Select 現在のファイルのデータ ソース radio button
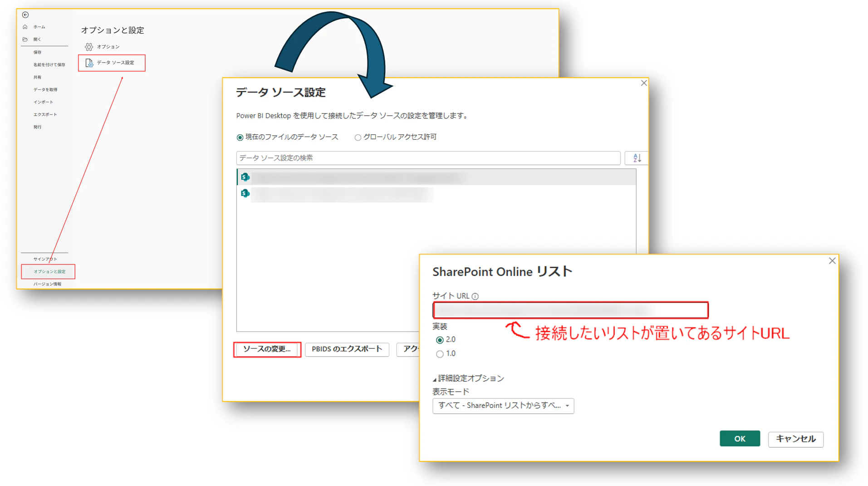 click(x=240, y=137)
